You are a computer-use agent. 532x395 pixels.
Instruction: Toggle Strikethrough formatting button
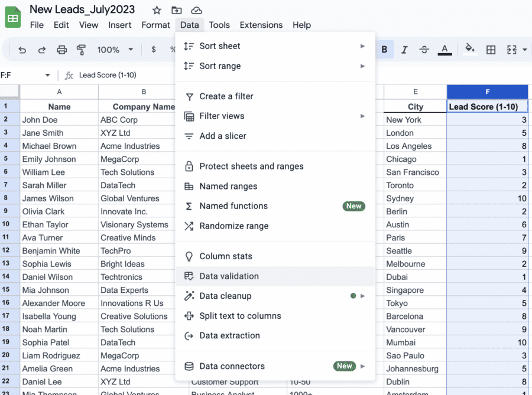tap(423, 50)
